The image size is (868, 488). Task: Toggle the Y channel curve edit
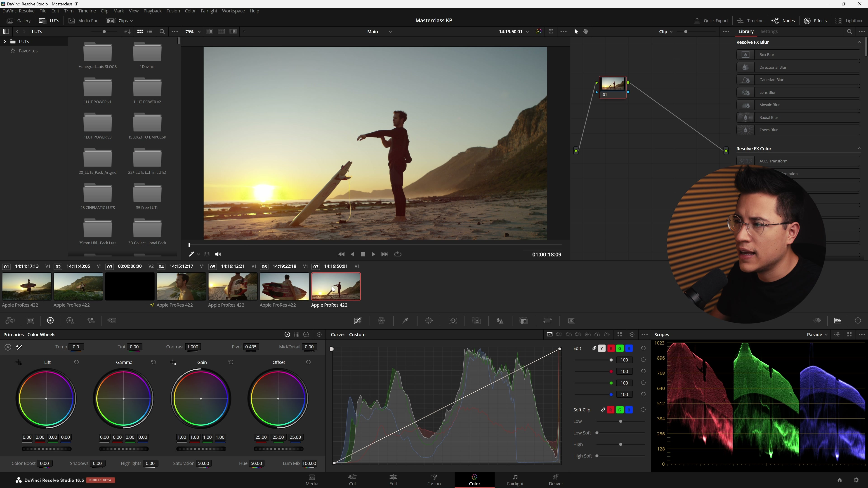click(602, 349)
